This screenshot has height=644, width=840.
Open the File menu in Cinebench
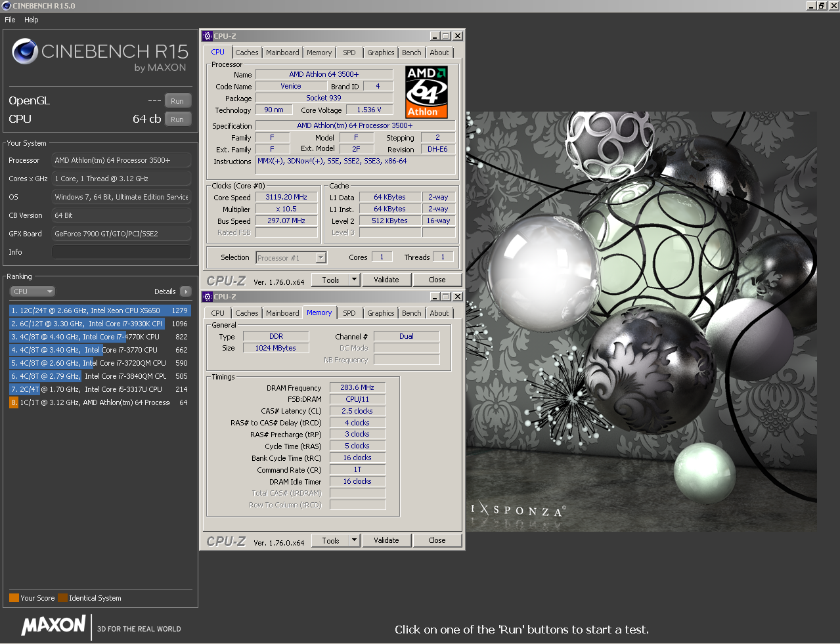pos(10,20)
